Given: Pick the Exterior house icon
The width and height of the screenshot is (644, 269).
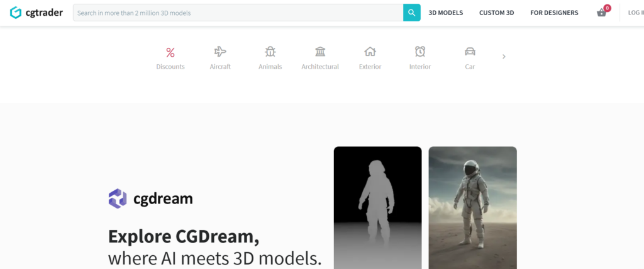Looking at the screenshot, I should (370, 52).
